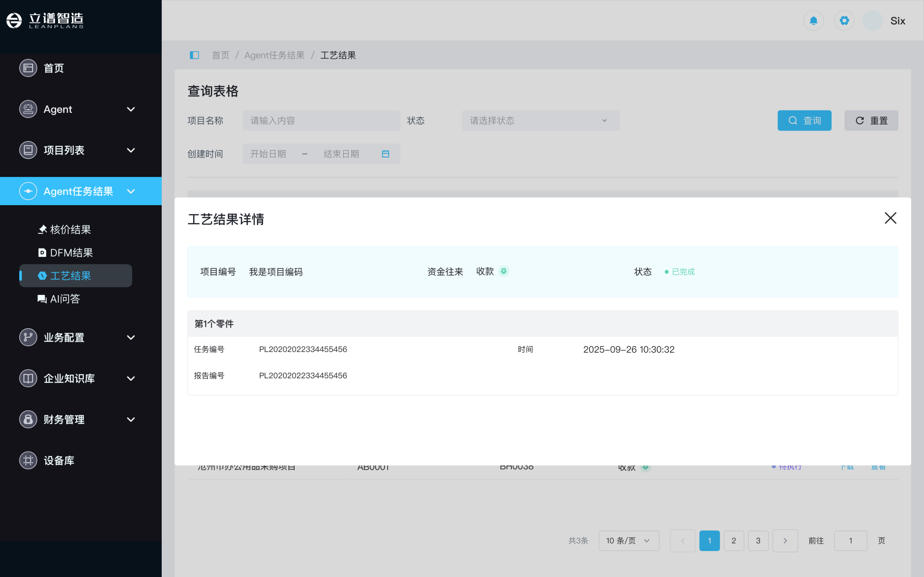Select the 首页 home icon in sidebar
The image size is (924, 577).
tap(27, 68)
